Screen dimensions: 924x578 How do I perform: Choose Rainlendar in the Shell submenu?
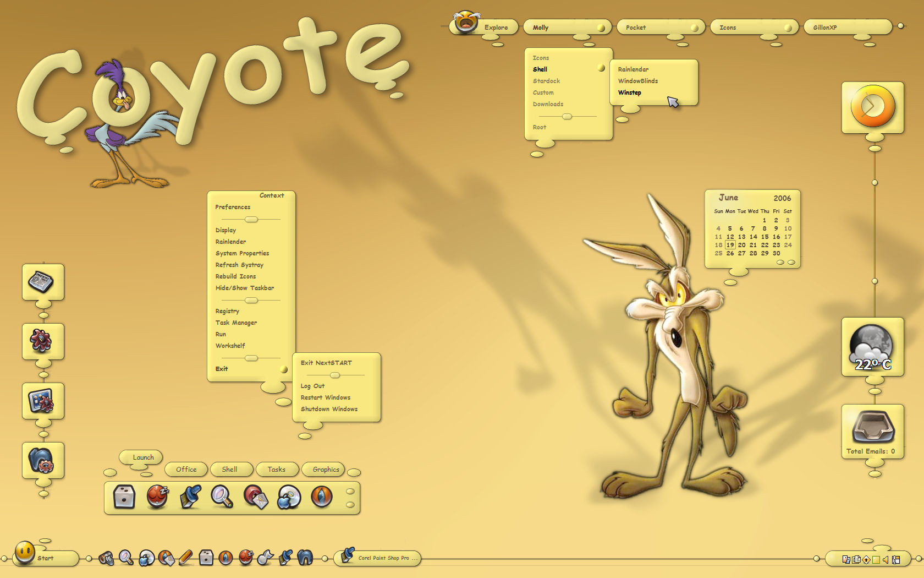coord(633,69)
